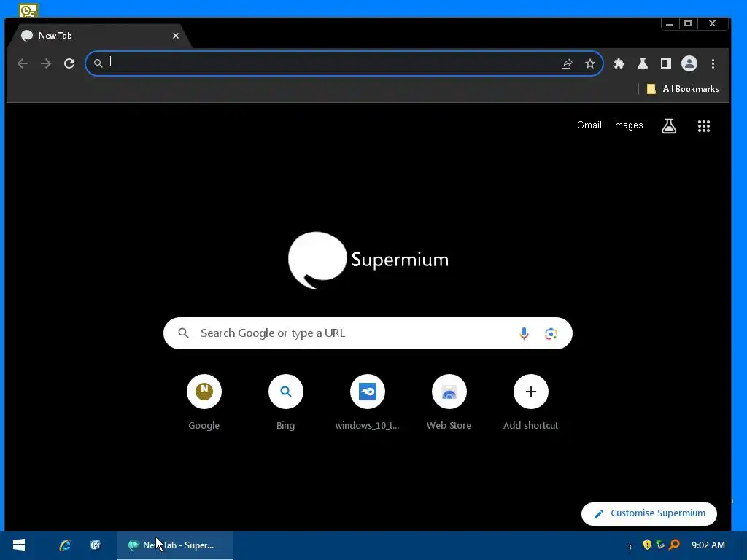Click the share icon in the address bar
The height and width of the screenshot is (560, 747).
566,64
